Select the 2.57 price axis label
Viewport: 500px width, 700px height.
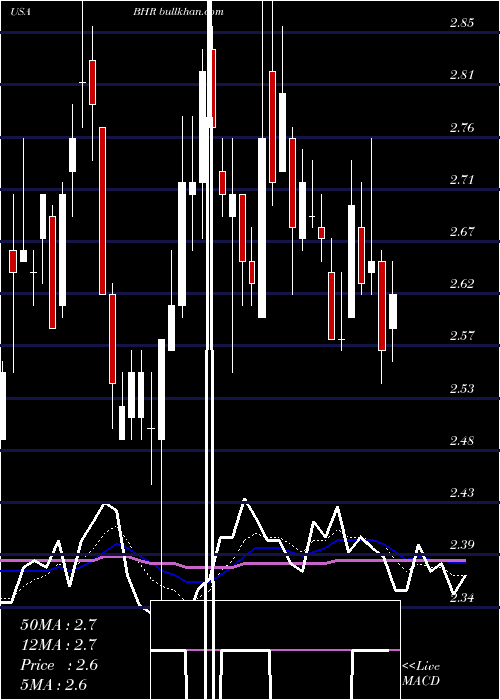(x=462, y=335)
